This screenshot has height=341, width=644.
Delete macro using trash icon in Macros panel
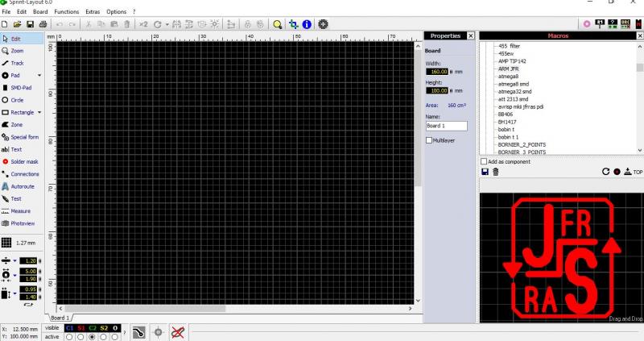coord(496,172)
